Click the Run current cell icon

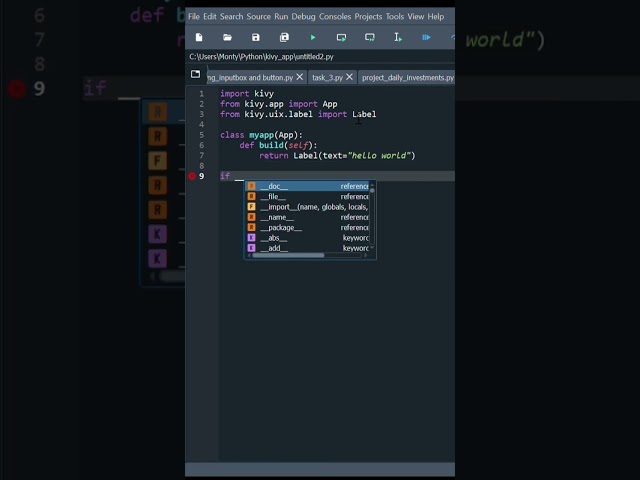click(x=341, y=38)
